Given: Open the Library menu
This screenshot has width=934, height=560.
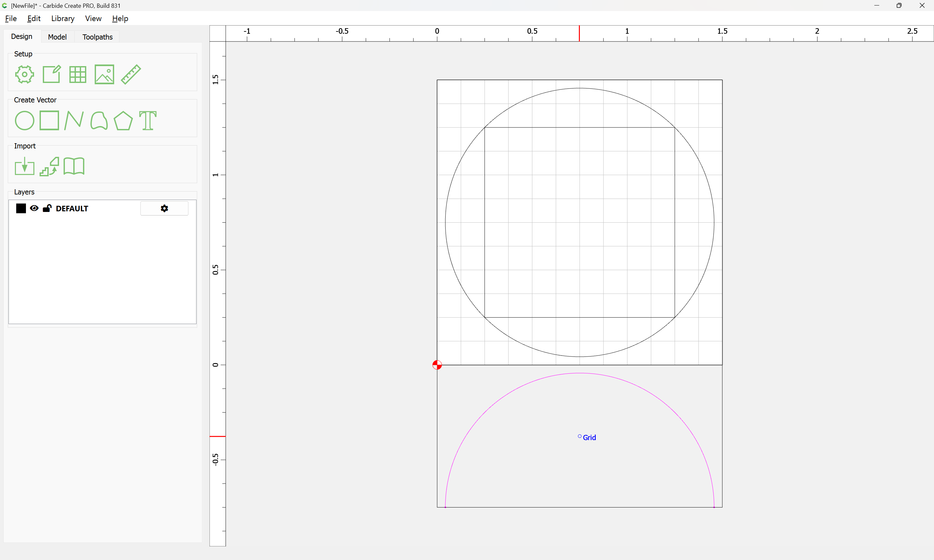Looking at the screenshot, I should (x=63, y=18).
